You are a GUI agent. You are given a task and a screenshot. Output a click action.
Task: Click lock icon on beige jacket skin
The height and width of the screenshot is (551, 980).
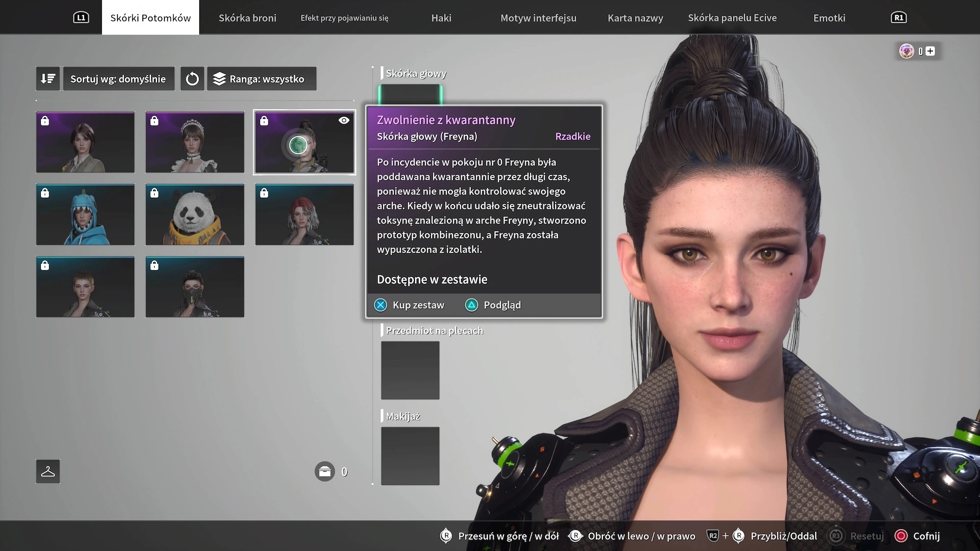[x=45, y=120]
